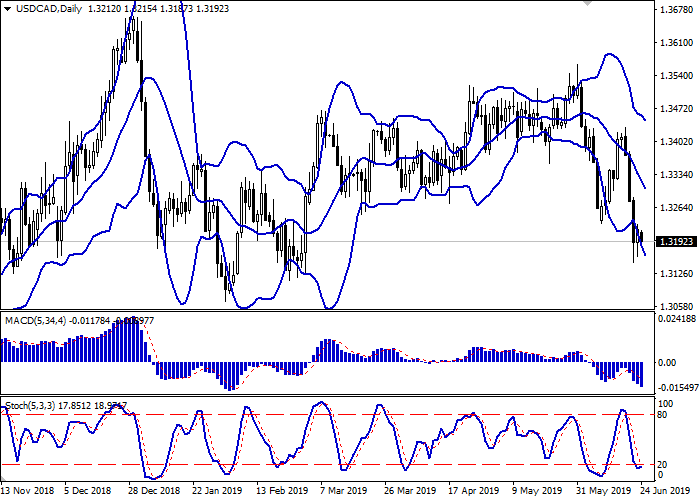The width and height of the screenshot is (700, 500).
Task: Click the 13 Nov 2018 date label
Action: [x=25, y=492]
